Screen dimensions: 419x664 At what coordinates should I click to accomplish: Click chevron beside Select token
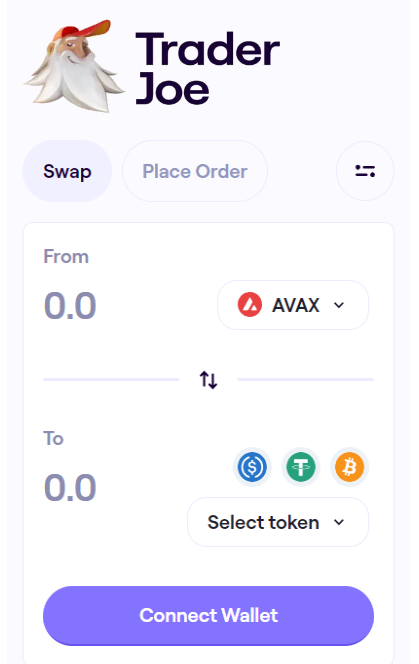[339, 522]
